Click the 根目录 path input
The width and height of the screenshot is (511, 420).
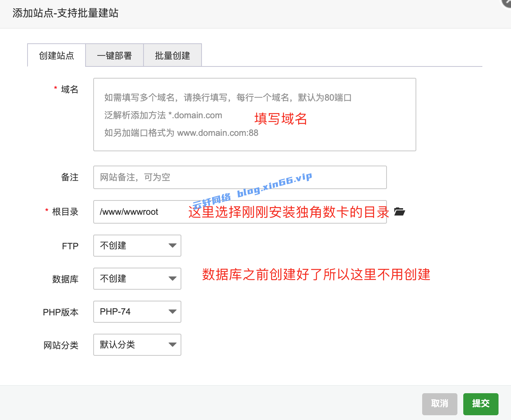pos(240,212)
